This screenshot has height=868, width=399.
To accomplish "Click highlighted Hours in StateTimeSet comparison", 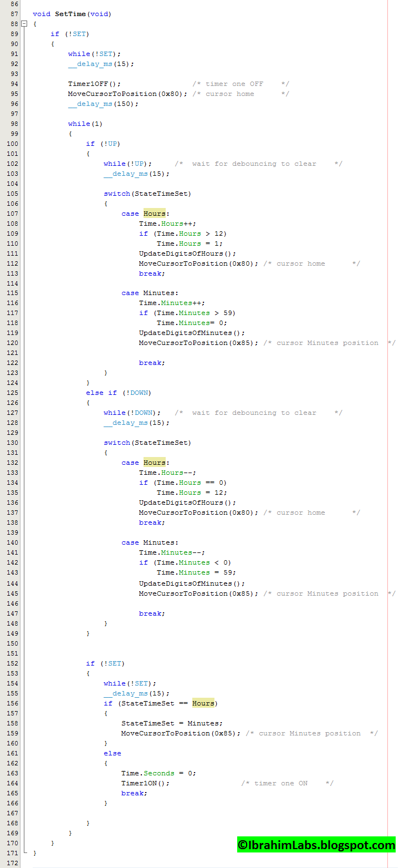I will point(203,703).
